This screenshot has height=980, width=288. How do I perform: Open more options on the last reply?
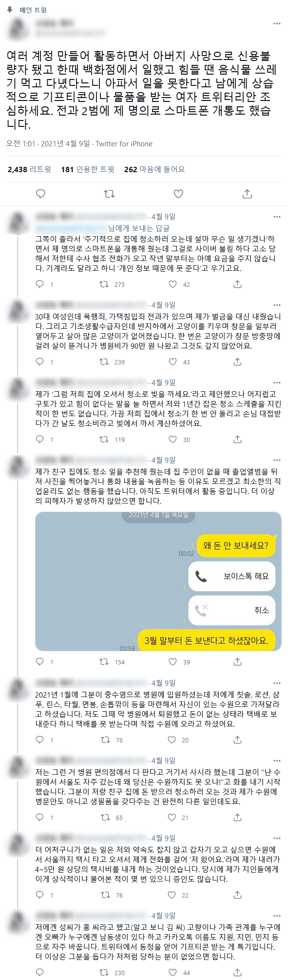coord(277,916)
